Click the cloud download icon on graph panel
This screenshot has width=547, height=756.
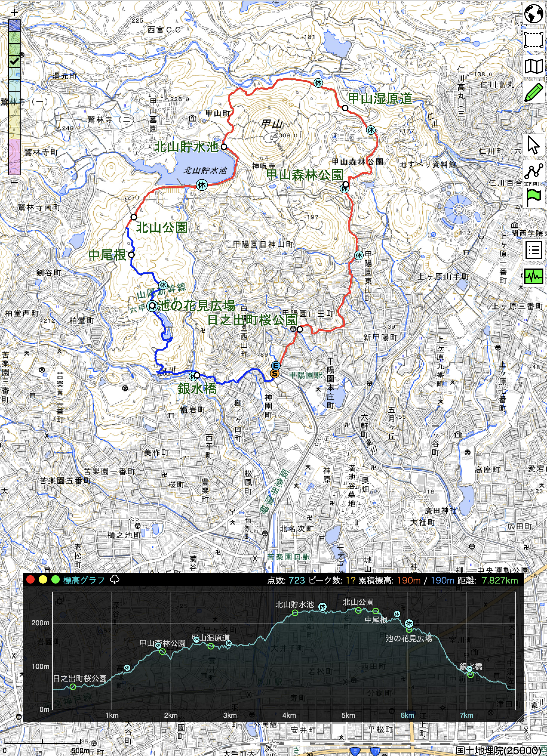click(114, 580)
